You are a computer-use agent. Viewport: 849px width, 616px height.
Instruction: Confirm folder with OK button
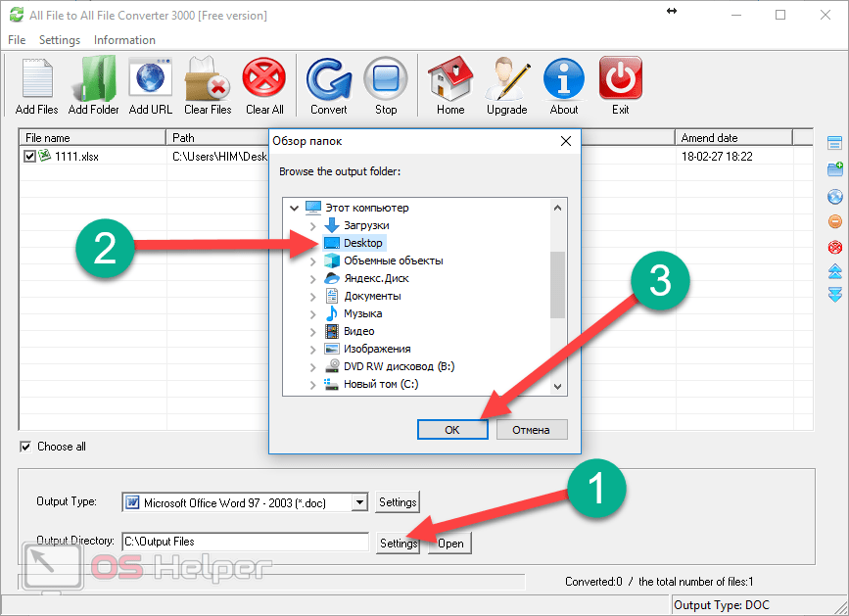452,430
